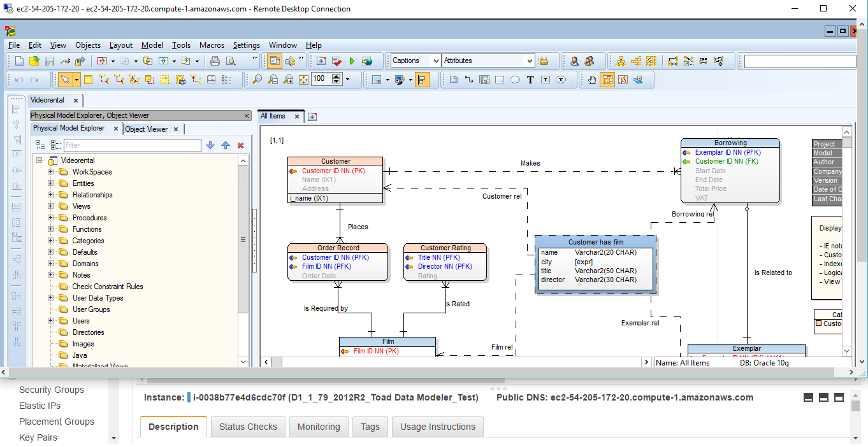Toggle the highlighted pointer select tool
Viewport: 868px width, 447px height.
pyautogui.click(x=65, y=80)
